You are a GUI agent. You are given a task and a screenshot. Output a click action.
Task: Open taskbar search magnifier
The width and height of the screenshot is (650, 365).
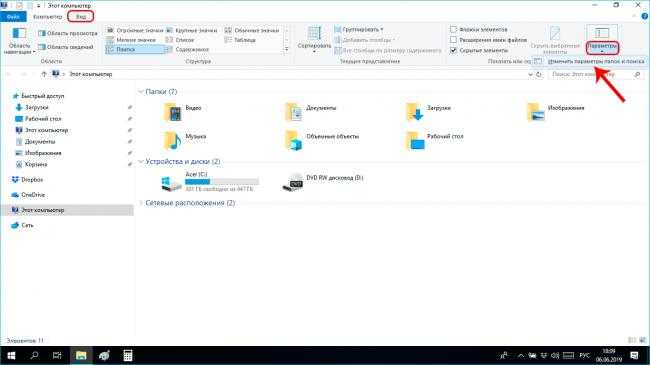tap(34, 355)
